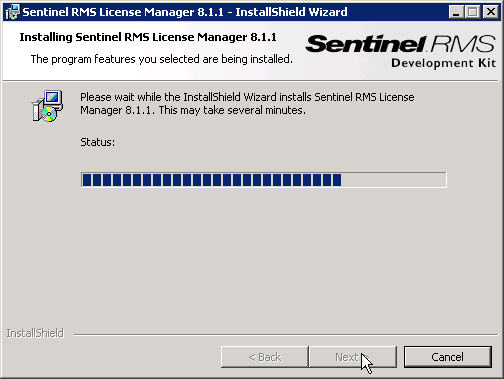The height and width of the screenshot is (379, 504).
Task: Click the disabled Back button
Action: (265, 357)
